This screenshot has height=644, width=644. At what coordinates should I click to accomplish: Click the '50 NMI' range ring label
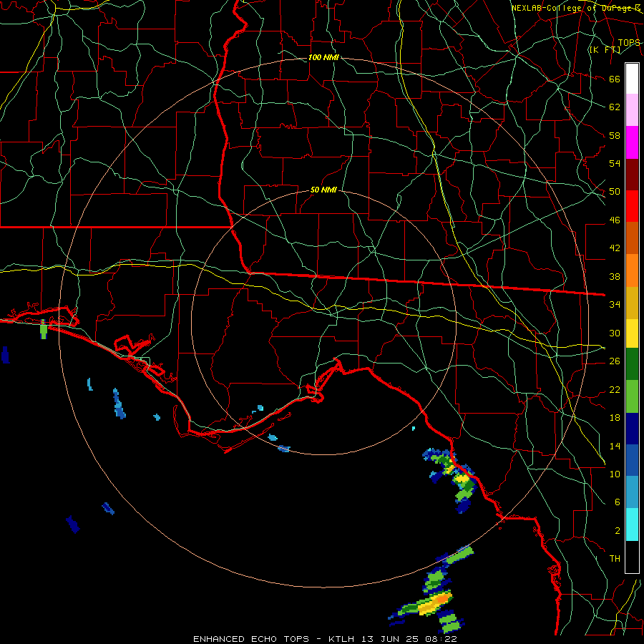pos(323,190)
